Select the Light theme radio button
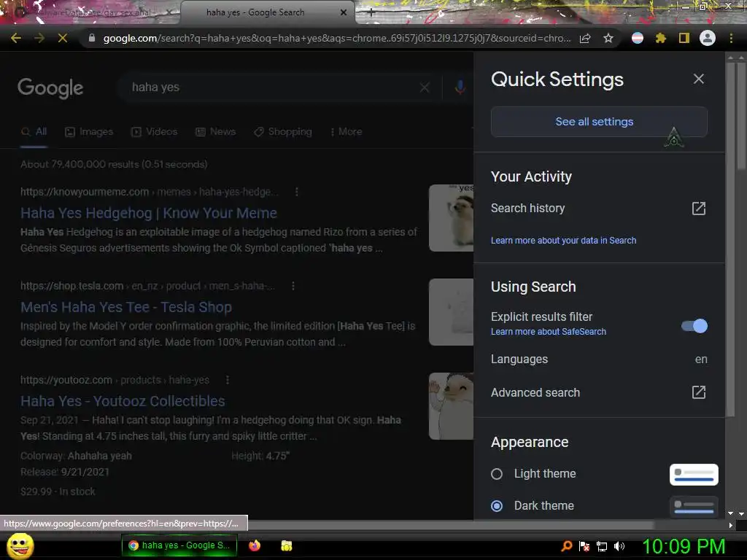The image size is (747, 560). click(496, 474)
